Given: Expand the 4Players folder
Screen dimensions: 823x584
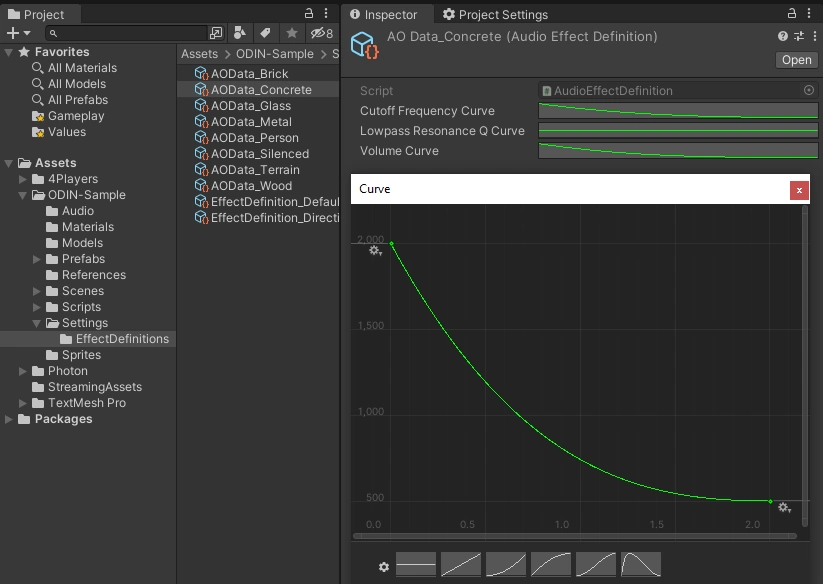Looking at the screenshot, I should pos(23,179).
